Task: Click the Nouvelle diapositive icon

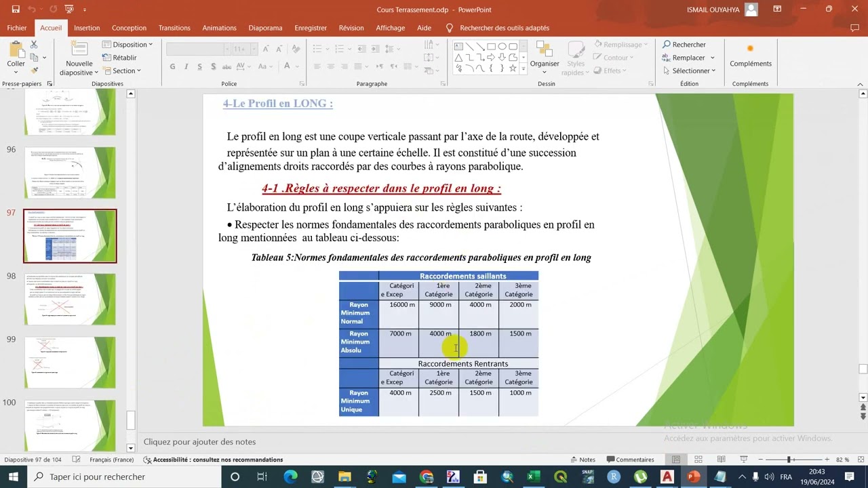Action: (x=79, y=49)
